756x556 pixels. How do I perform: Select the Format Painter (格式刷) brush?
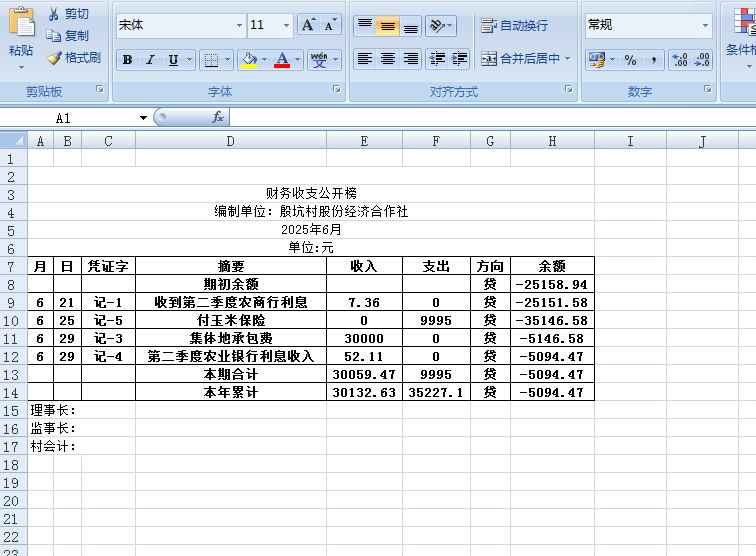click(x=54, y=58)
